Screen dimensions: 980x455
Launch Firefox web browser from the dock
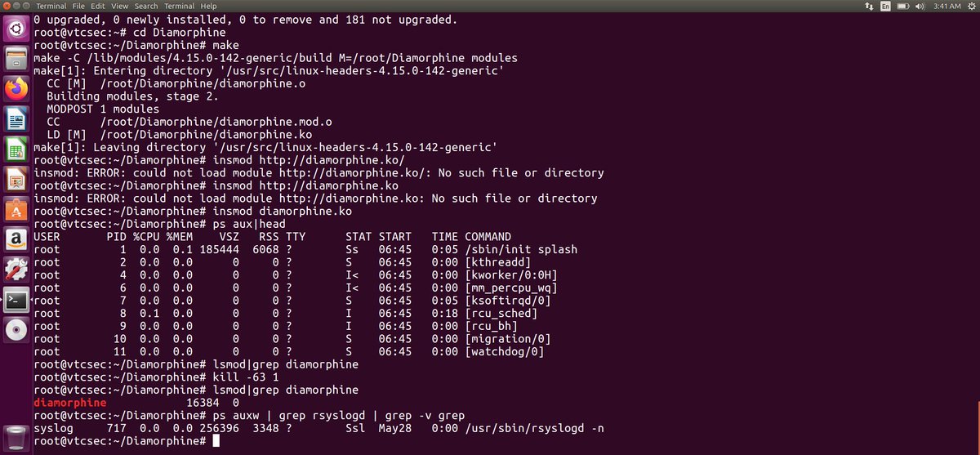tap(16, 89)
